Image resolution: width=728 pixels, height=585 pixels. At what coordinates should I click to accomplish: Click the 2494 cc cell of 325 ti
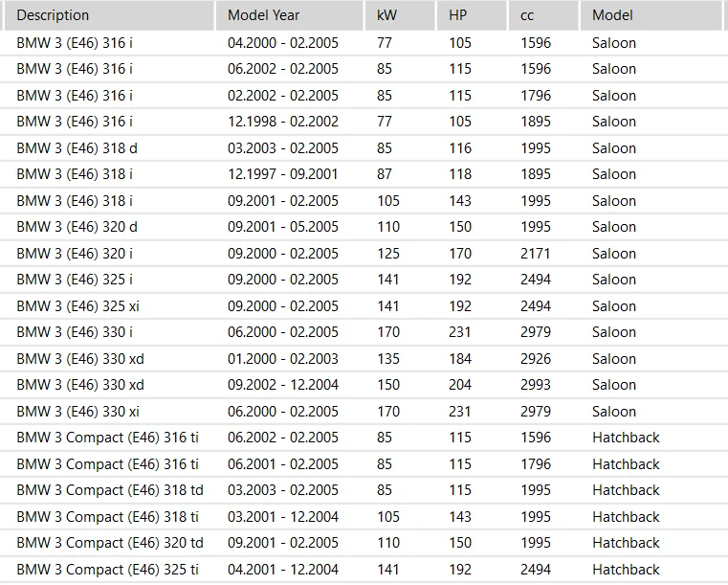[536, 569]
